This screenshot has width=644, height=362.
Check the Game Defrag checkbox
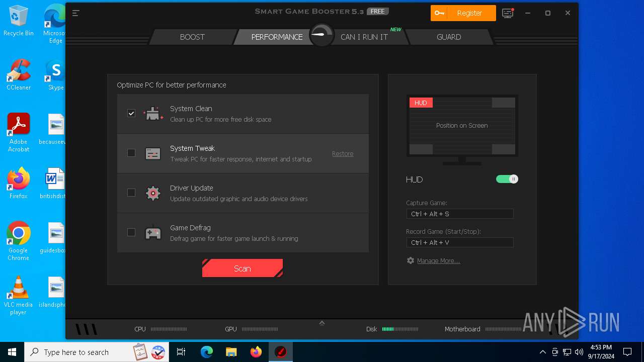[131, 232]
